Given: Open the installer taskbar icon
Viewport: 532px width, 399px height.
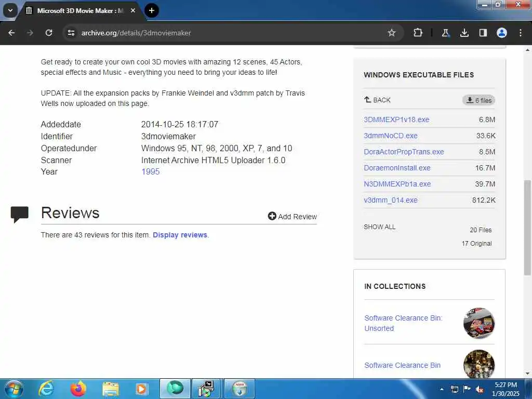Looking at the screenshot, I should [x=206, y=389].
